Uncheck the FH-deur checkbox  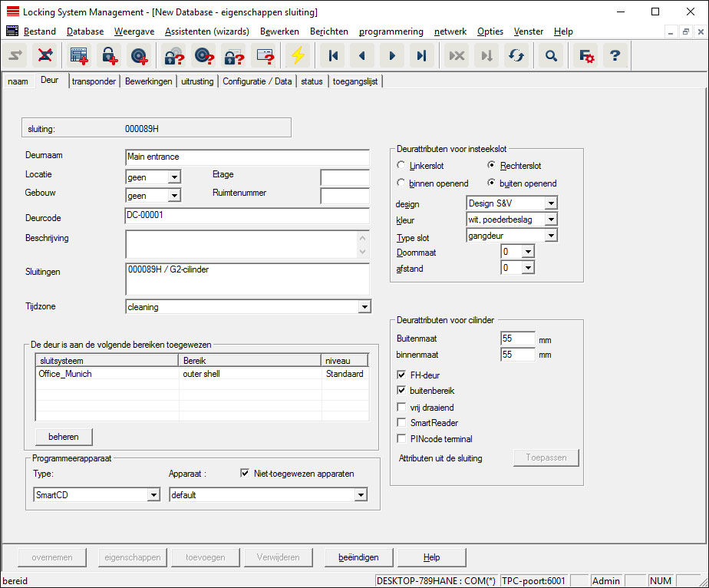[x=401, y=375]
